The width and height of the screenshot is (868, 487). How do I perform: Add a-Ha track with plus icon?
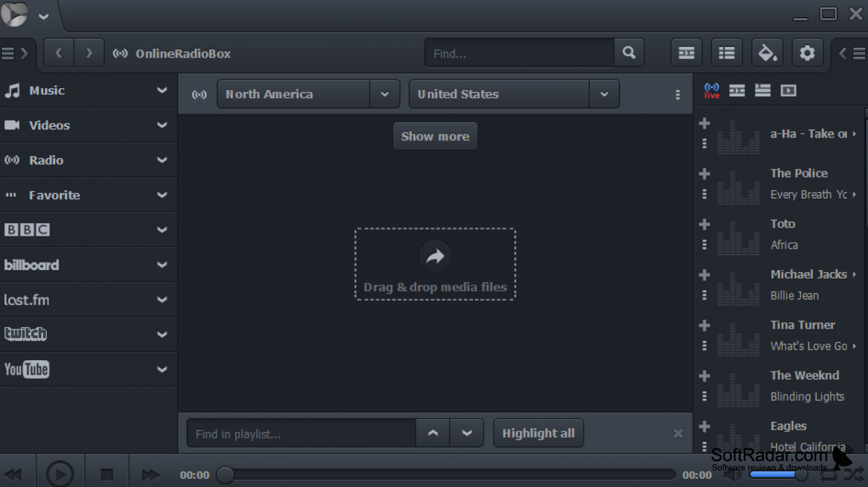(704, 123)
